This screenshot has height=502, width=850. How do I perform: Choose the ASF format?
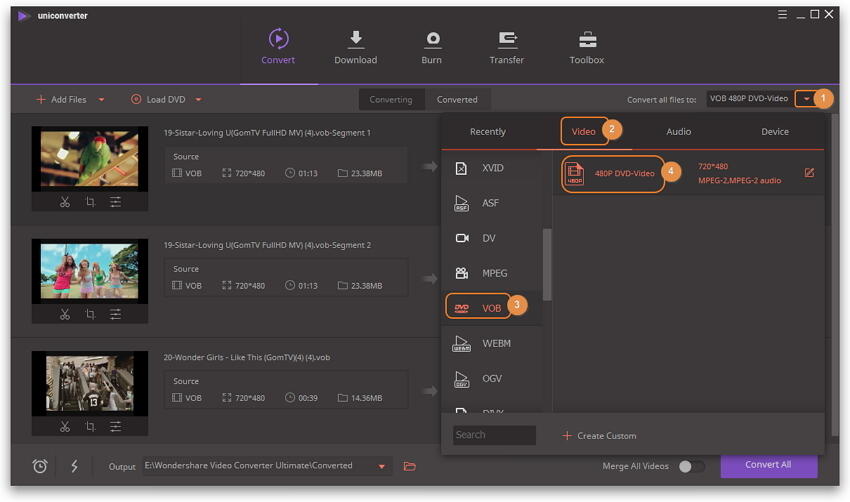[x=492, y=203]
